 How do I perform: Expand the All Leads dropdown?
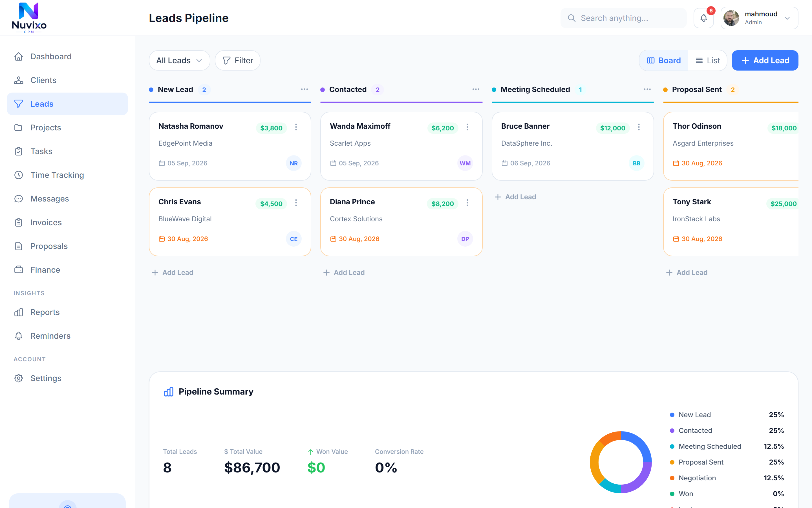pyautogui.click(x=180, y=60)
